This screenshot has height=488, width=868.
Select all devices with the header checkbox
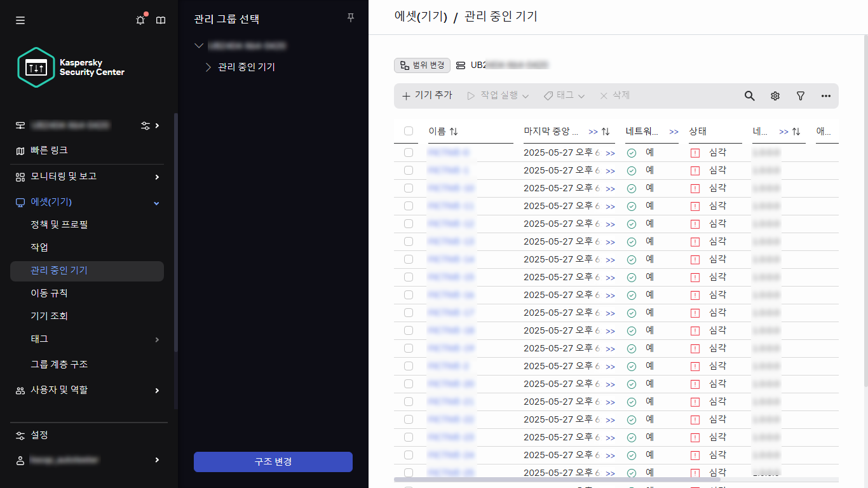pos(409,132)
